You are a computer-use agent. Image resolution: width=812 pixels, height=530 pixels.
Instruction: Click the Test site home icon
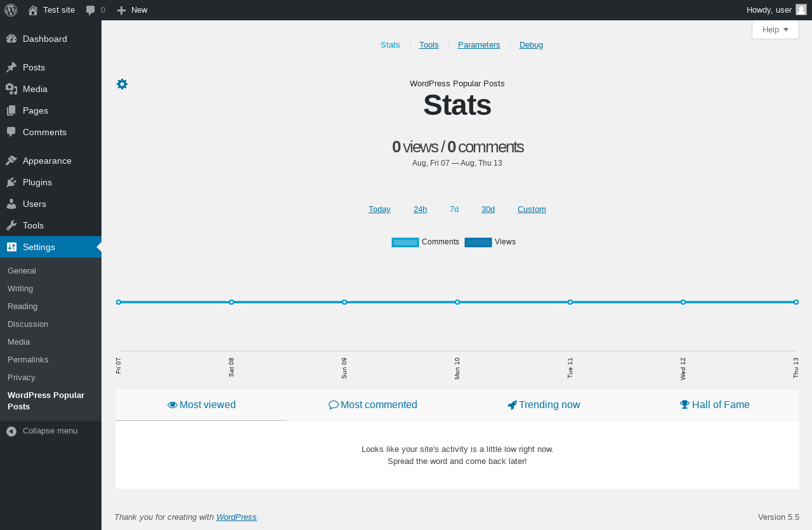(33, 10)
